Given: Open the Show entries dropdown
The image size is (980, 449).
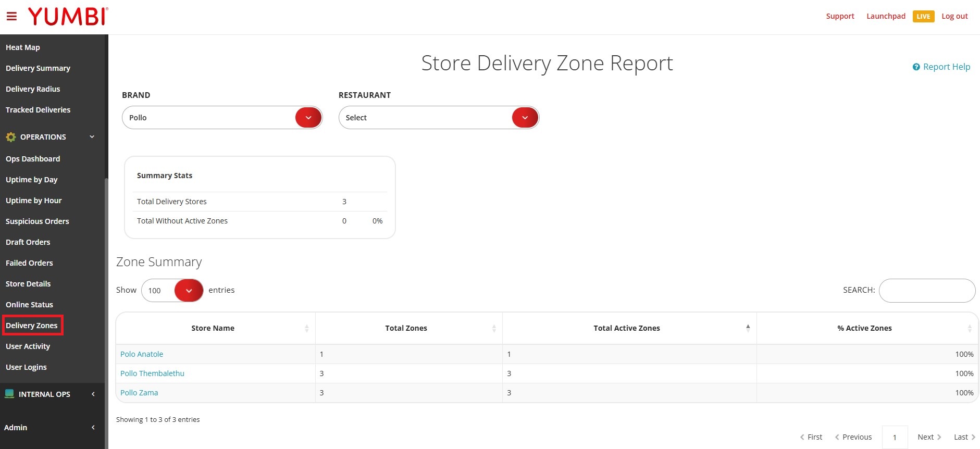Looking at the screenshot, I should click(172, 290).
